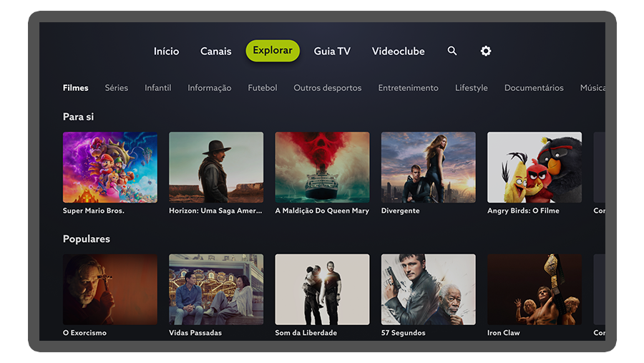Screen dimensions: 644x363
Task: Select the Filmes category tab
Action: tap(76, 88)
